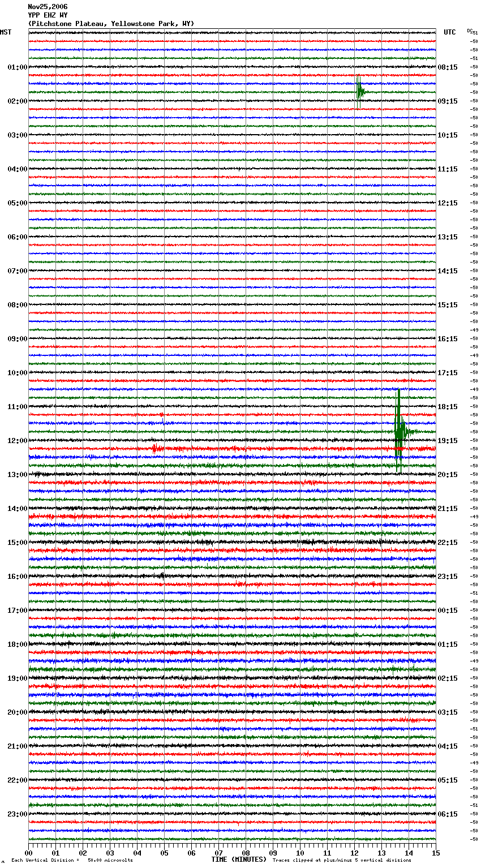Screen dimensions: 481x868
Task: Click the UTC timezone label
Action: click(x=450, y=32)
